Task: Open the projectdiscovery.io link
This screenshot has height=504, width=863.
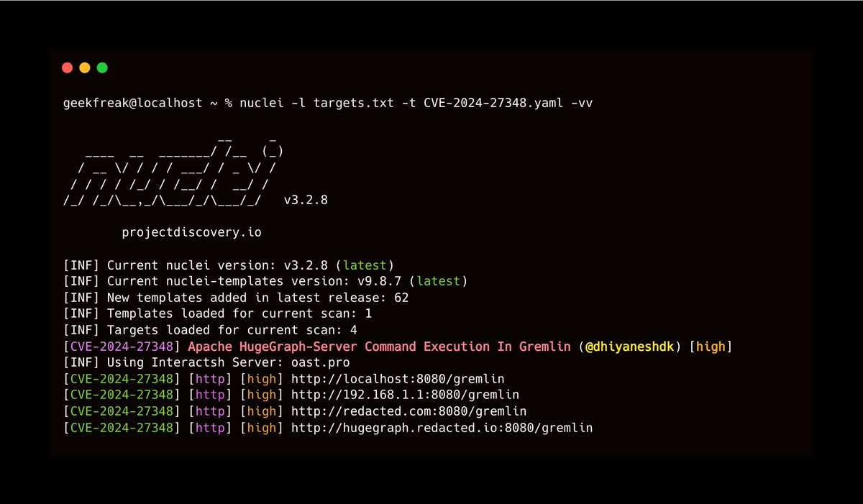Action: pos(191,232)
